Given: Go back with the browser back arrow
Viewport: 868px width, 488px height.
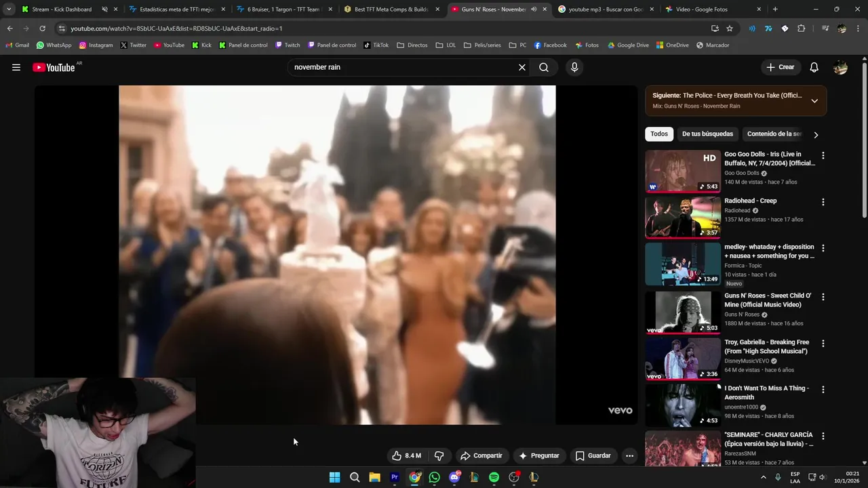Looking at the screenshot, I should tap(9, 28).
